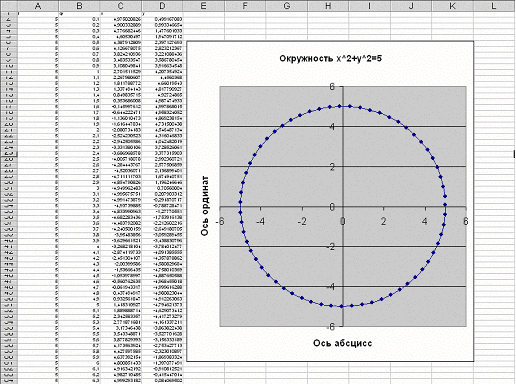516x385 pixels.
Task: Select column B header
Action: [79, 6]
